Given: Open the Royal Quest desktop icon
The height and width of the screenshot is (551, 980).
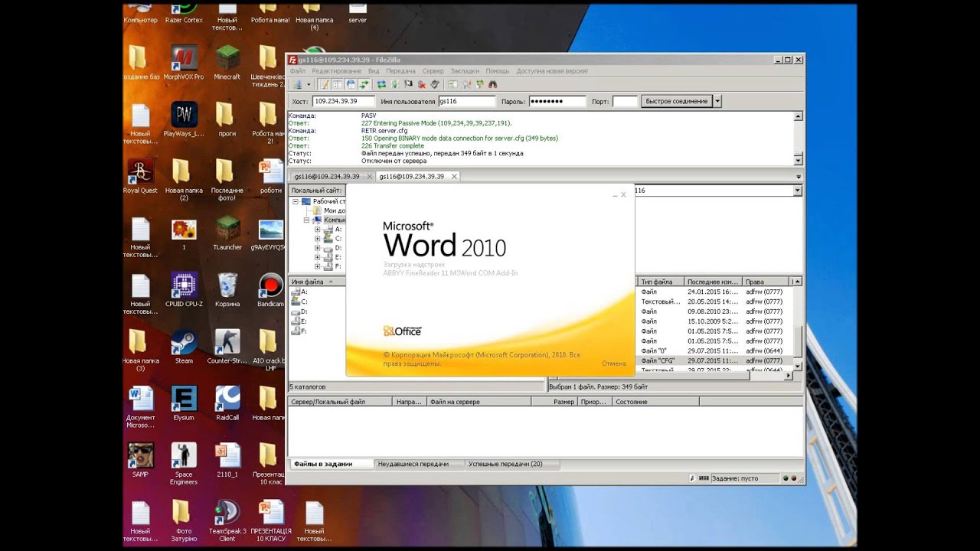Looking at the screenshot, I should 140,176.
